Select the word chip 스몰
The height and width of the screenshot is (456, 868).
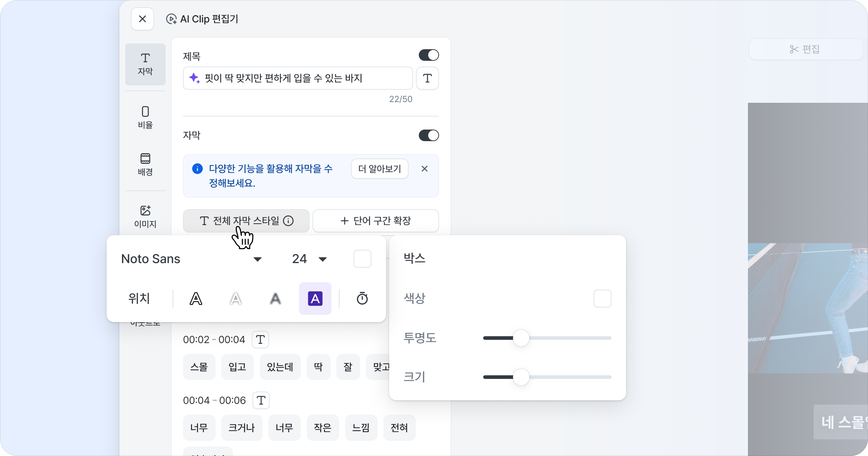point(199,367)
